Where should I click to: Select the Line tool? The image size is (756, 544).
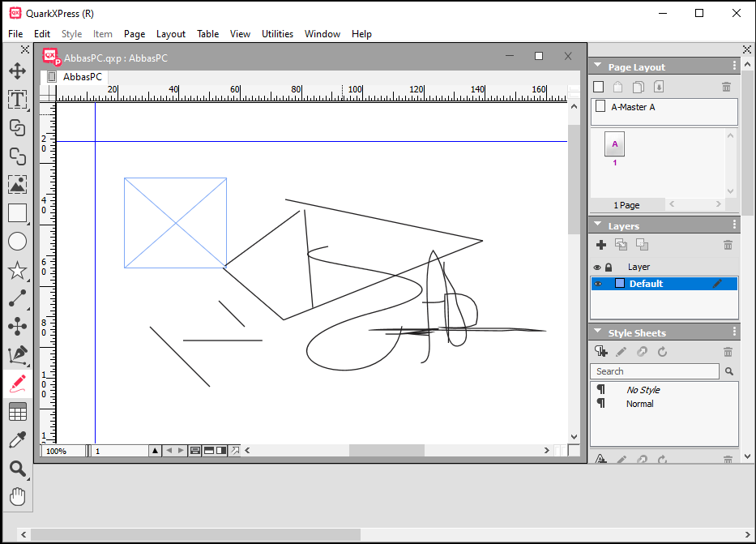pos(17,298)
